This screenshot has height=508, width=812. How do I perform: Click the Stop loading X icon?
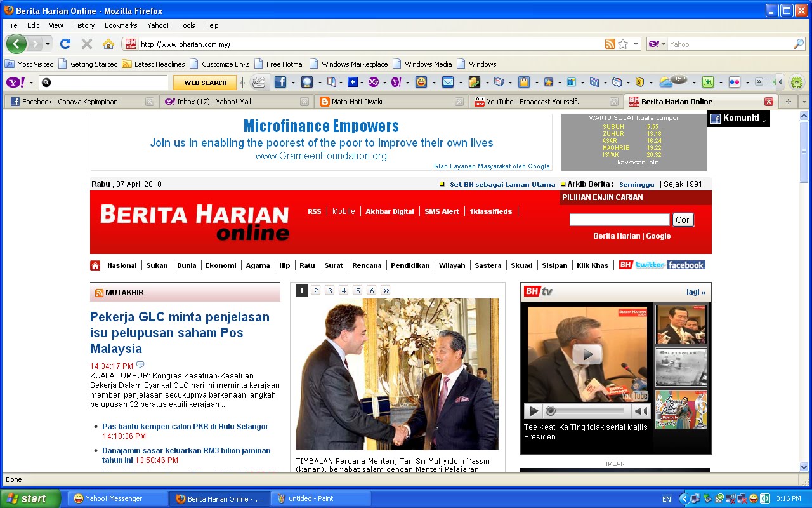tap(87, 44)
